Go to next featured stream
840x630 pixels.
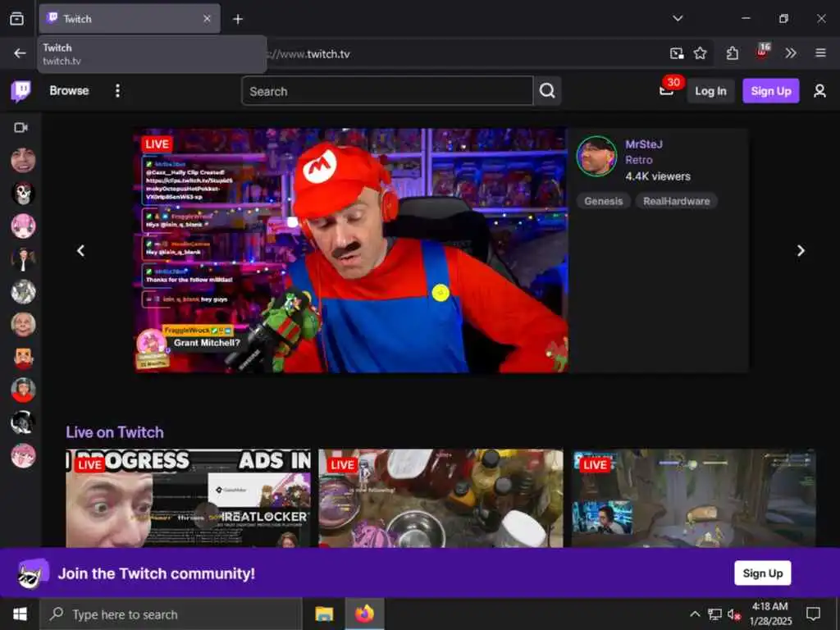(x=801, y=251)
